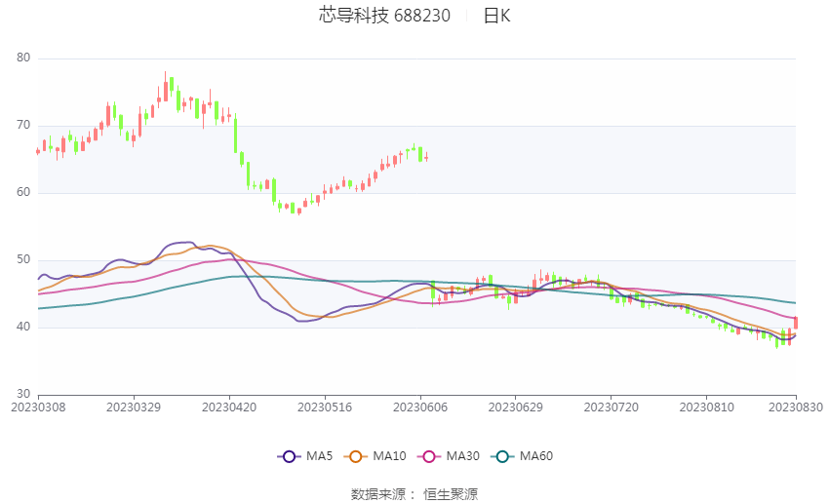Select the 日K chart type label
The image size is (829, 504).
coord(496,16)
